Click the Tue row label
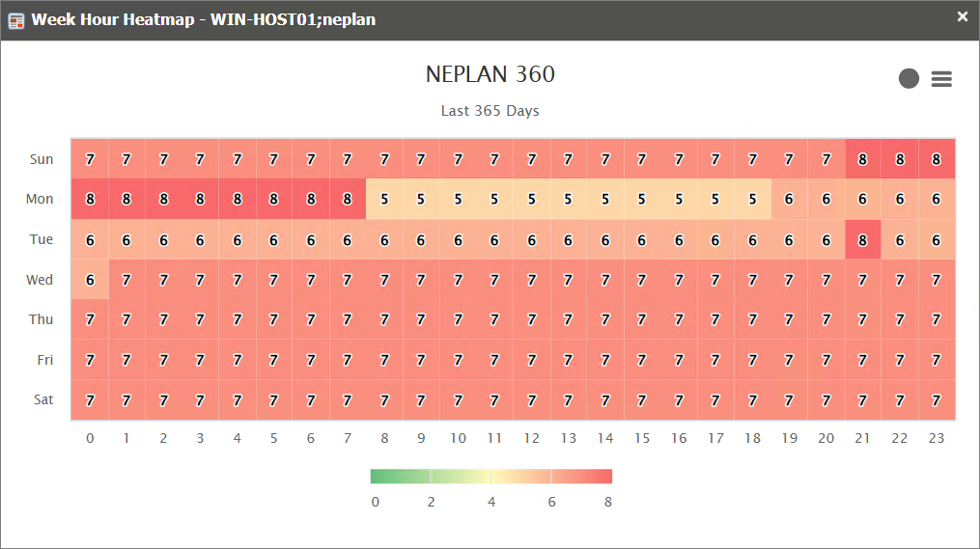Image resolution: width=980 pixels, height=549 pixels. pyautogui.click(x=42, y=239)
